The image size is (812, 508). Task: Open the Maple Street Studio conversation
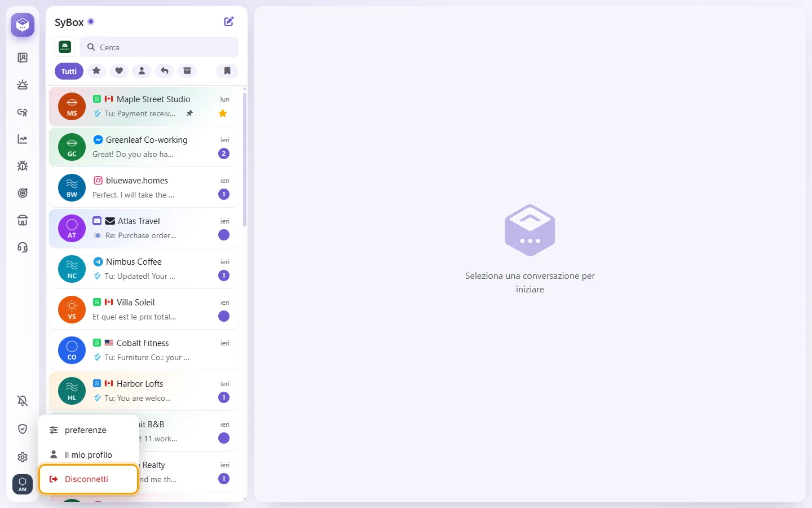click(144, 106)
